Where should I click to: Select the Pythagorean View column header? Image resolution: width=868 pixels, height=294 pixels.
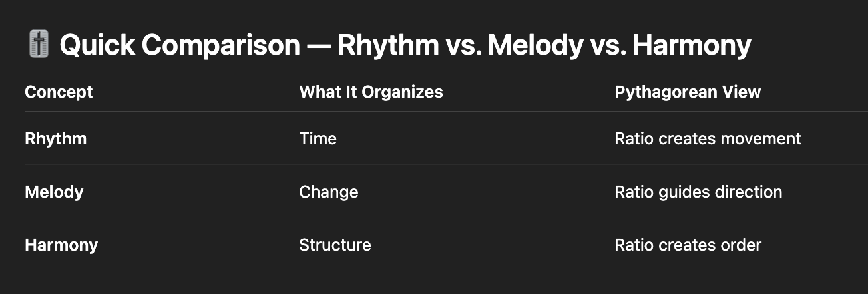coord(688,92)
